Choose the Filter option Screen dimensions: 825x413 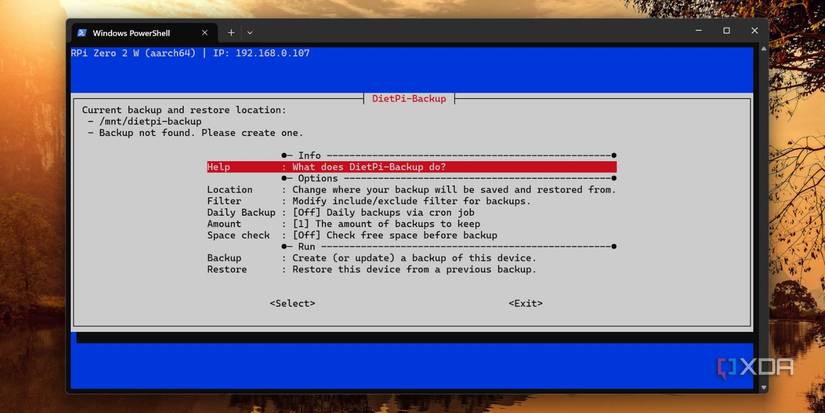369,201
